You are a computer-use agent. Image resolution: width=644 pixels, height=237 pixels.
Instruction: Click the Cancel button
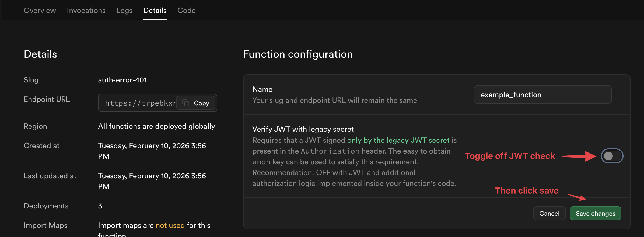(549, 213)
